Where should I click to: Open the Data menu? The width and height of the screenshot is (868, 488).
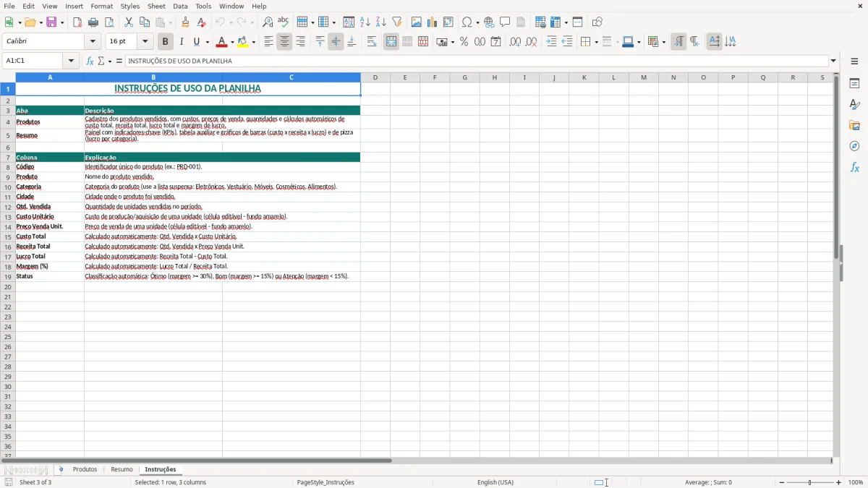tap(180, 6)
